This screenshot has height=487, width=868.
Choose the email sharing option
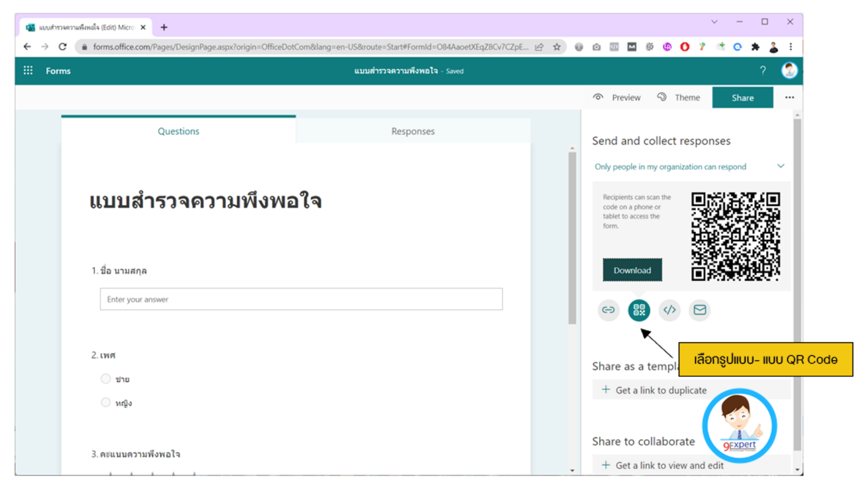tap(700, 310)
